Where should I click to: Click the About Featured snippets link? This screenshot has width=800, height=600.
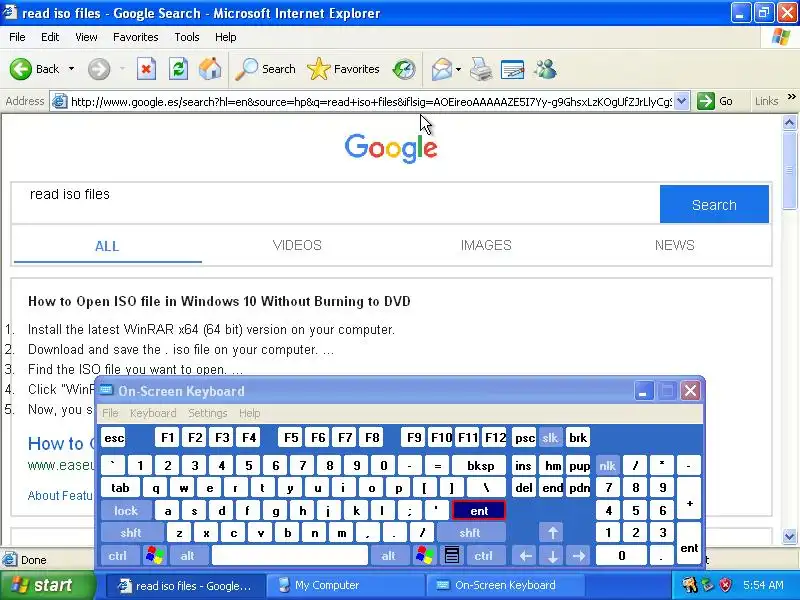pyautogui.click(x=60, y=495)
